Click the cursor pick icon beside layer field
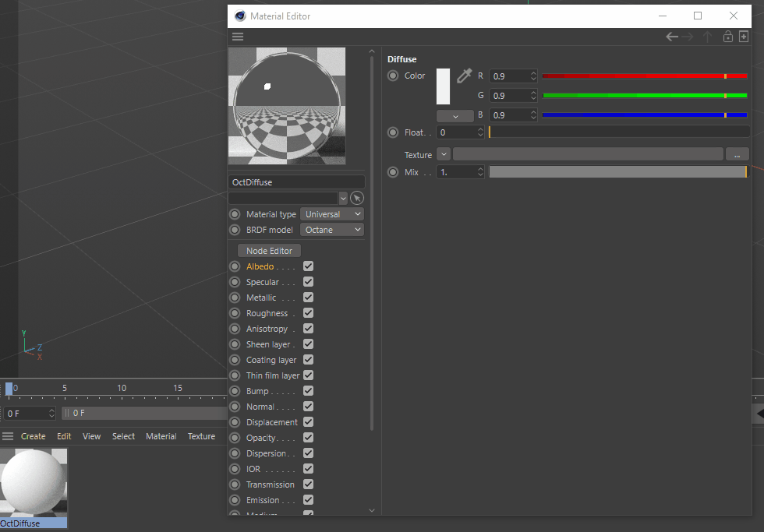 click(357, 198)
